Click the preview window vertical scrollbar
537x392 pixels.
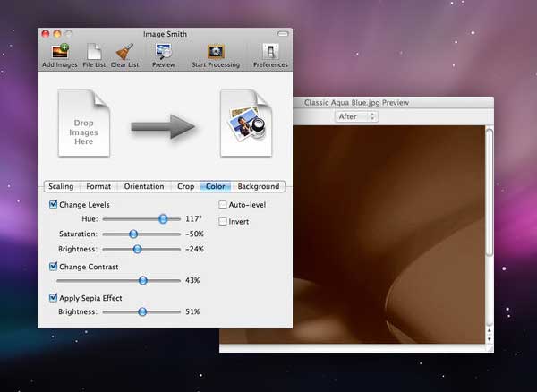click(490, 192)
